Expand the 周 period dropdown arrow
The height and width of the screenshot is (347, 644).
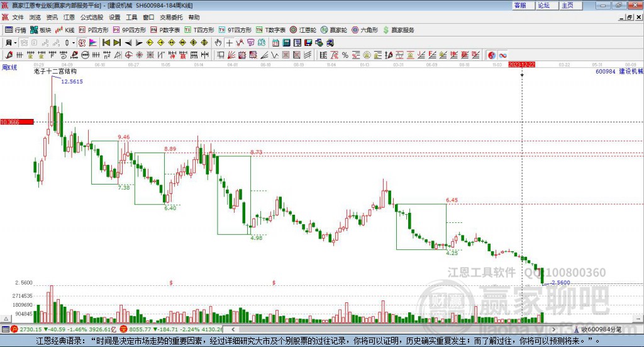coord(15,43)
